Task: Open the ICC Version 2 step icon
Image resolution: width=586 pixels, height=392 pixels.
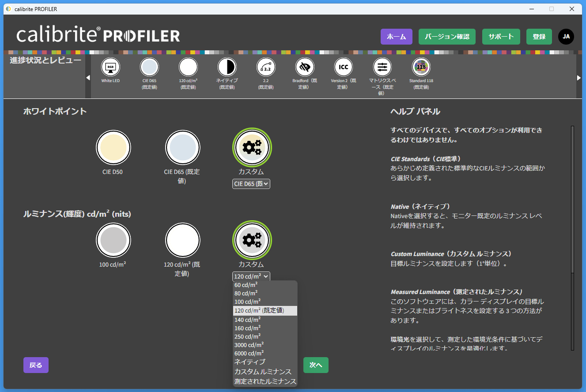Action: (344, 67)
